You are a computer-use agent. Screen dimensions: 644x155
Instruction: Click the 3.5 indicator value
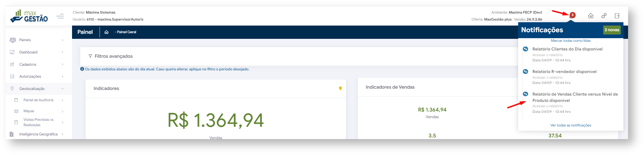[432, 136]
